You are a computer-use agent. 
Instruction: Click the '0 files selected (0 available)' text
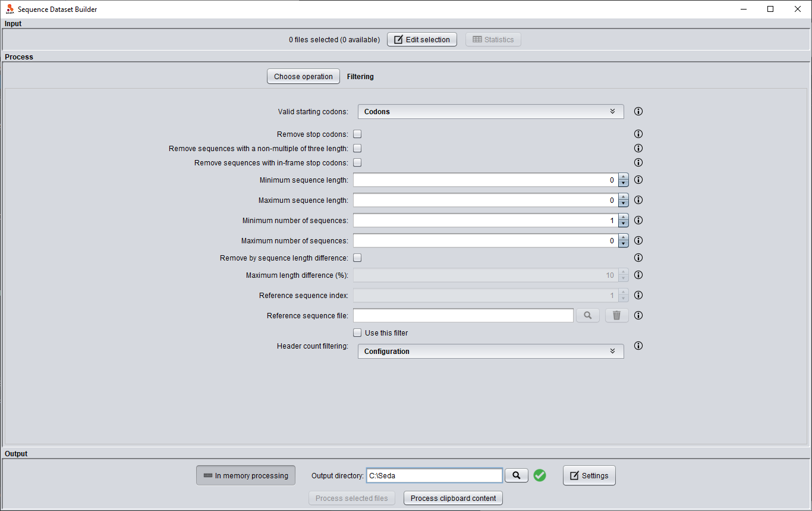click(334, 39)
